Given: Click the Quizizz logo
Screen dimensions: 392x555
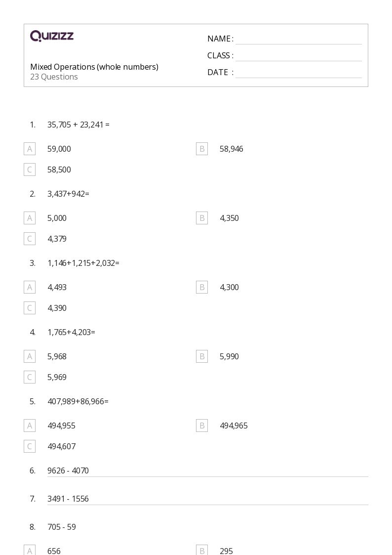Looking at the screenshot, I should click(x=52, y=36).
